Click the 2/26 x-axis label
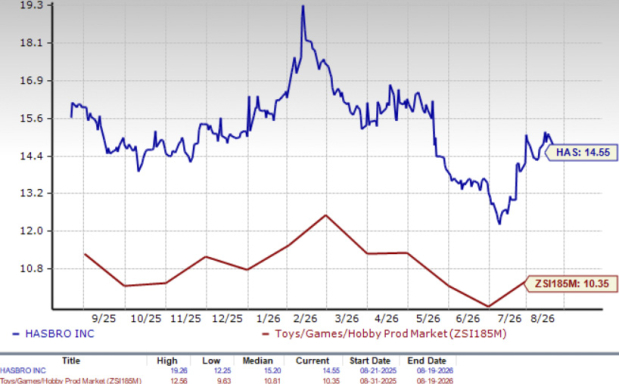Viewport: 619px width, 384px height. (x=305, y=318)
